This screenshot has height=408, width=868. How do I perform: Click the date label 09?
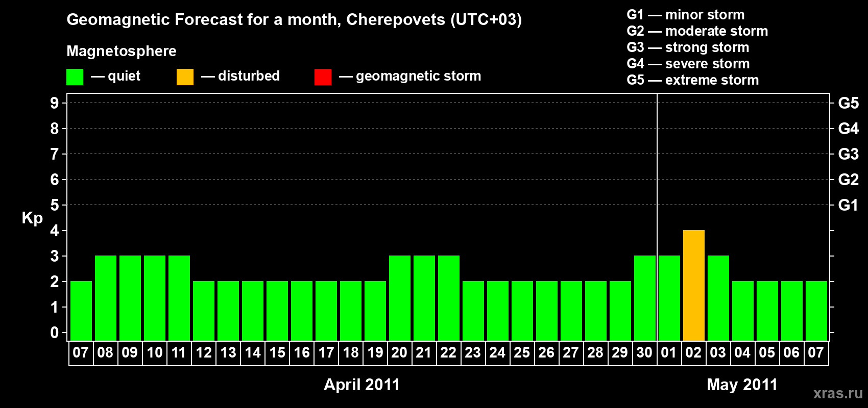tap(130, 352)
